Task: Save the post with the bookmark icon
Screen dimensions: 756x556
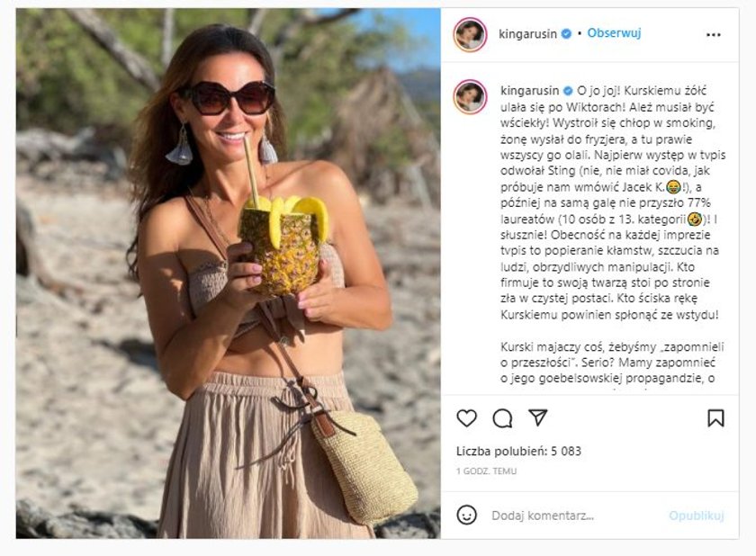Action: click(715, 418)
